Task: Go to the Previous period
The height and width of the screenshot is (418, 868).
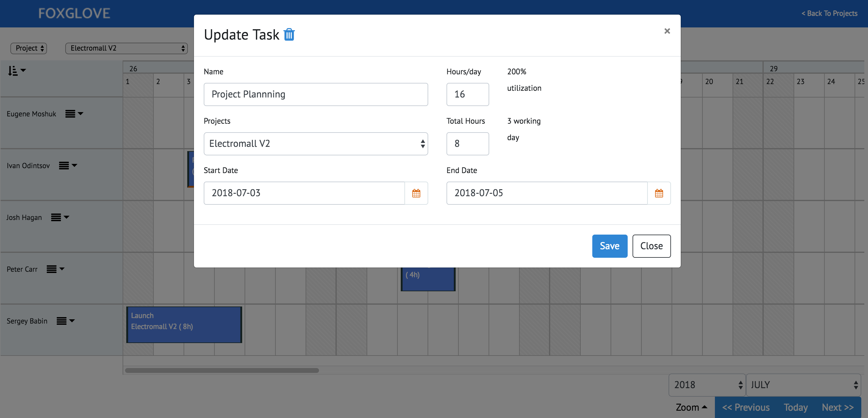Action: pos(746,407)
